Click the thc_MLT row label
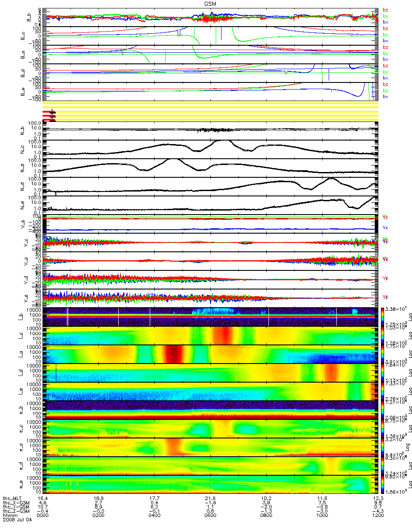The width and height of the screenshot is (412, 532). click(13, 499)
